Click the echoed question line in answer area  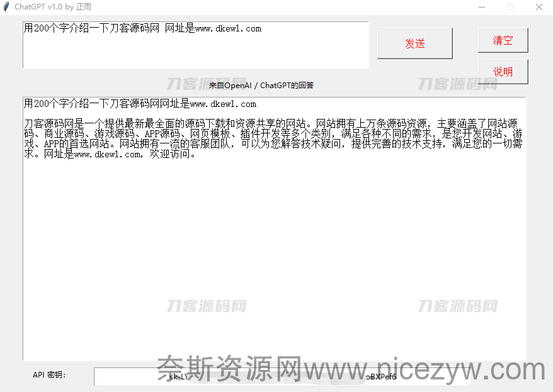point(140,104)
